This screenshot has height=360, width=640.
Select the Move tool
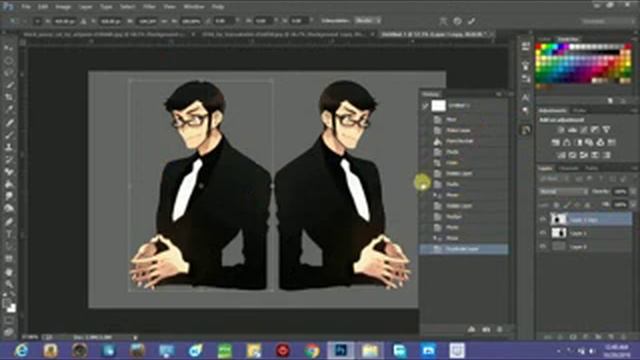[9, 49]
